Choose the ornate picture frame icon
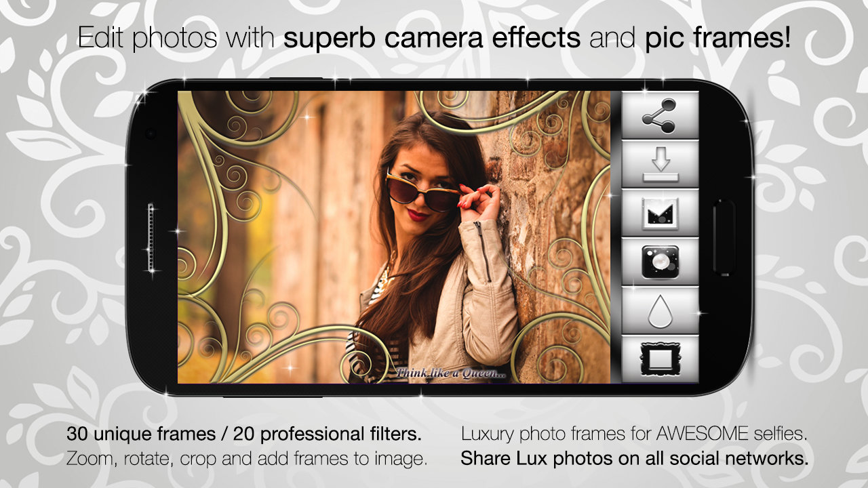The image size is (868, 488). pos(660,359)
